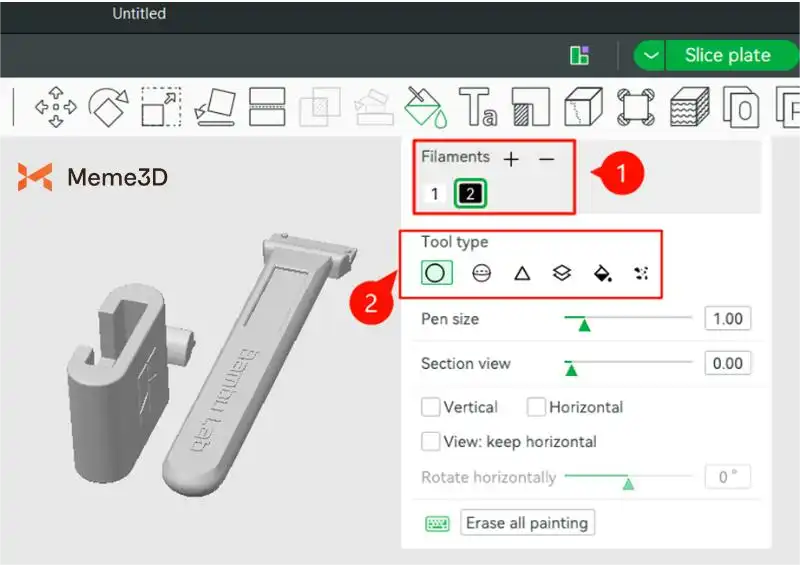
Task: Open the Text shape tool
Action: (477, 105)
